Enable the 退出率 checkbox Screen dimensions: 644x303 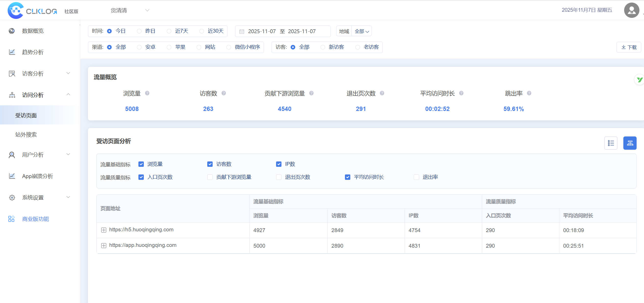click(x=416, y=177)
